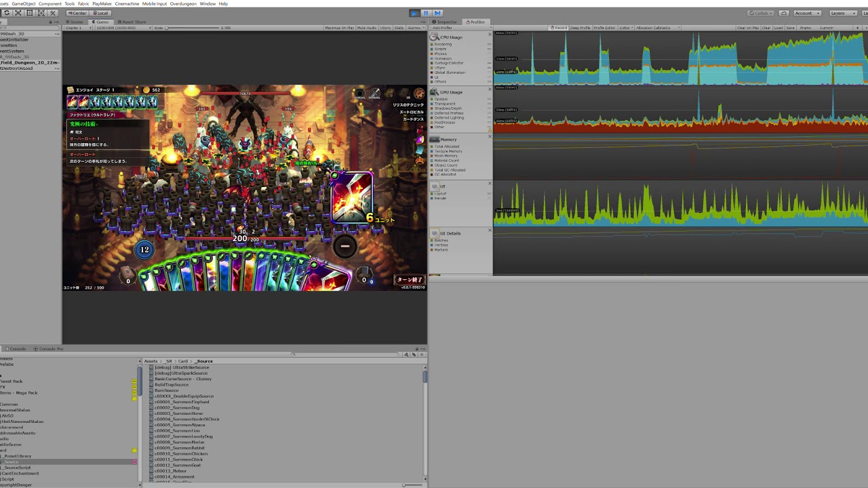Click the CPU Usage module icon

pyautogui.click(x=435, y=37)
